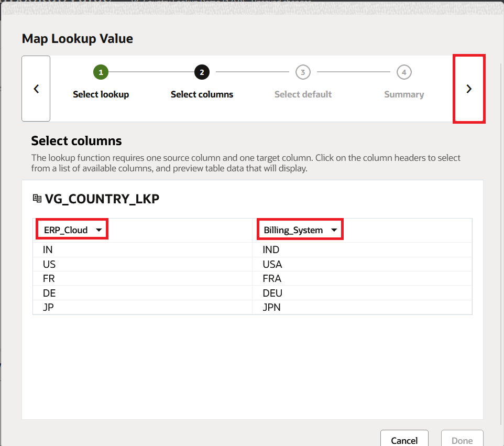504x446 pixels.
Task: Select the IN row cell
Action: (x=48, y=250)
